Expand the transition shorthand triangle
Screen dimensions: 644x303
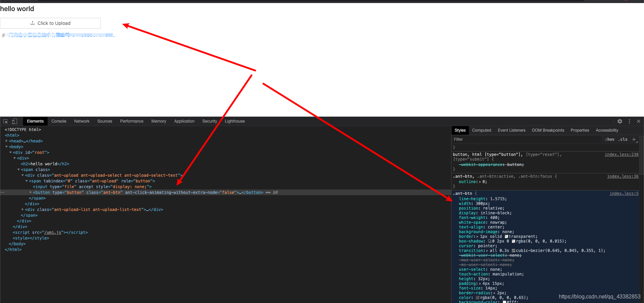click(487, 251)
